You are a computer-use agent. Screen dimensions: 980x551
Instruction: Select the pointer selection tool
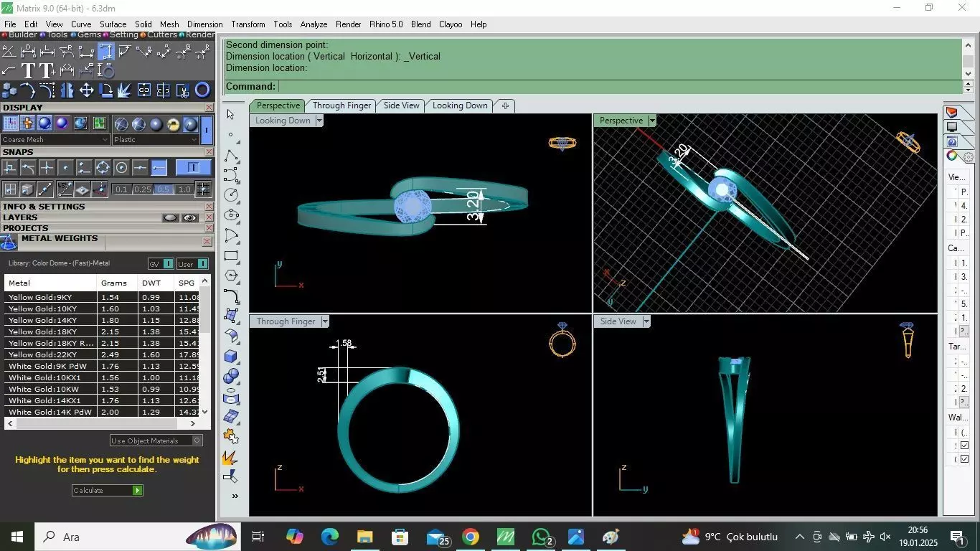(x=230, y=114)
